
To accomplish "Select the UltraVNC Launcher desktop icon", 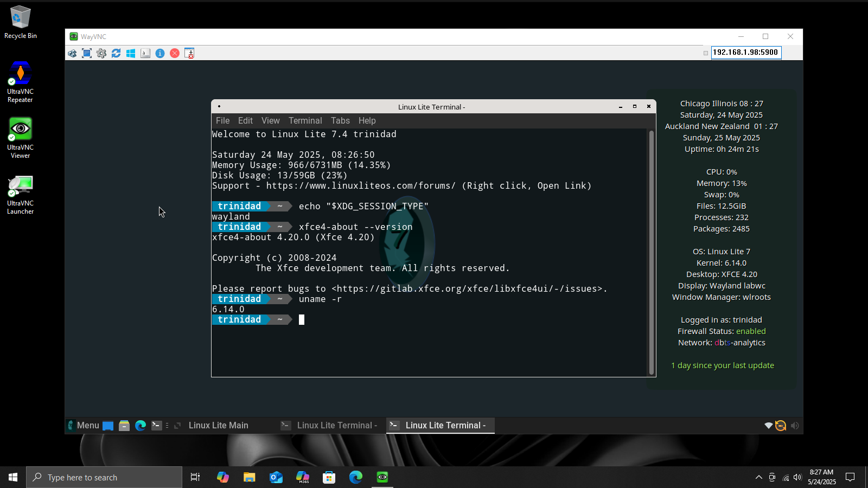I will pos(21,194).
